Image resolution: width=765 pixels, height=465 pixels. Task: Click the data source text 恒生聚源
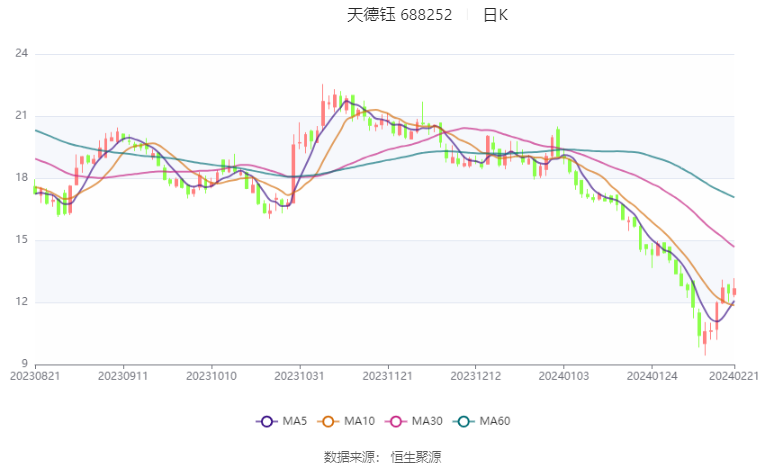416,457
